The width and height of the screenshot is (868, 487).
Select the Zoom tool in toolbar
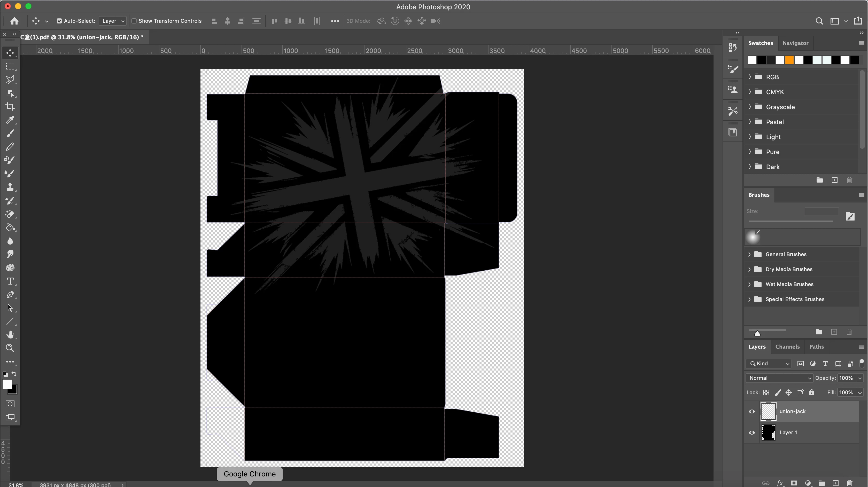tap(10, 348)
